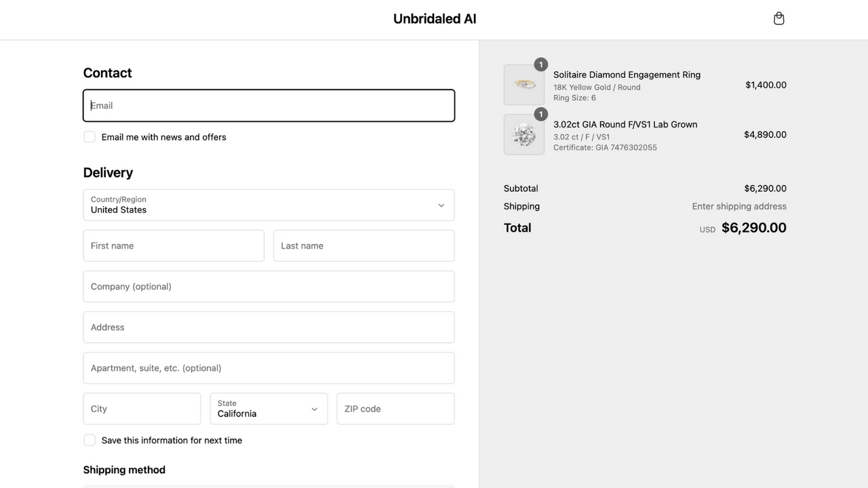Click the text "18K Yellow Gold / Round"
The height and width of the screenshot is (488, 868).
point(597,87)
